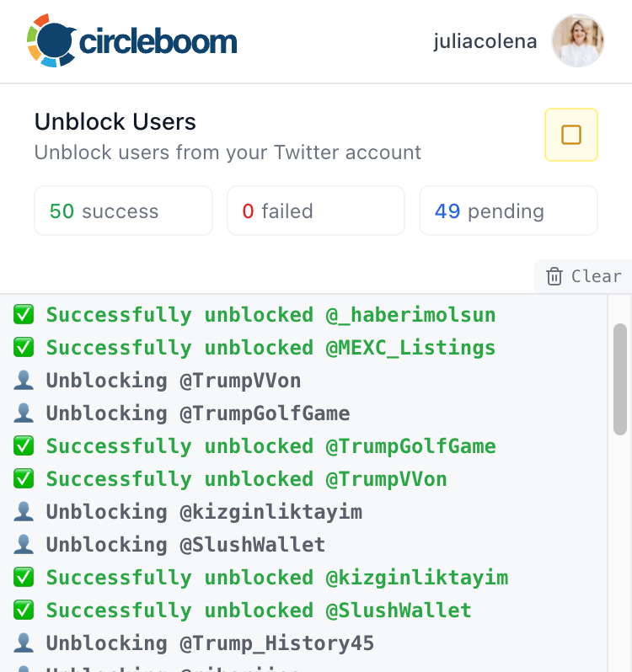Select the 50 success counter

tap(123, 211)
